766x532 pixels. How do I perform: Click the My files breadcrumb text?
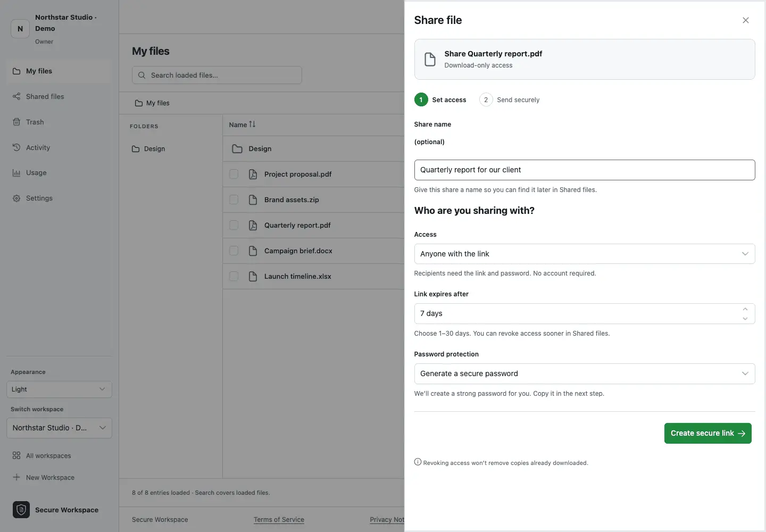tap(158, 103)
